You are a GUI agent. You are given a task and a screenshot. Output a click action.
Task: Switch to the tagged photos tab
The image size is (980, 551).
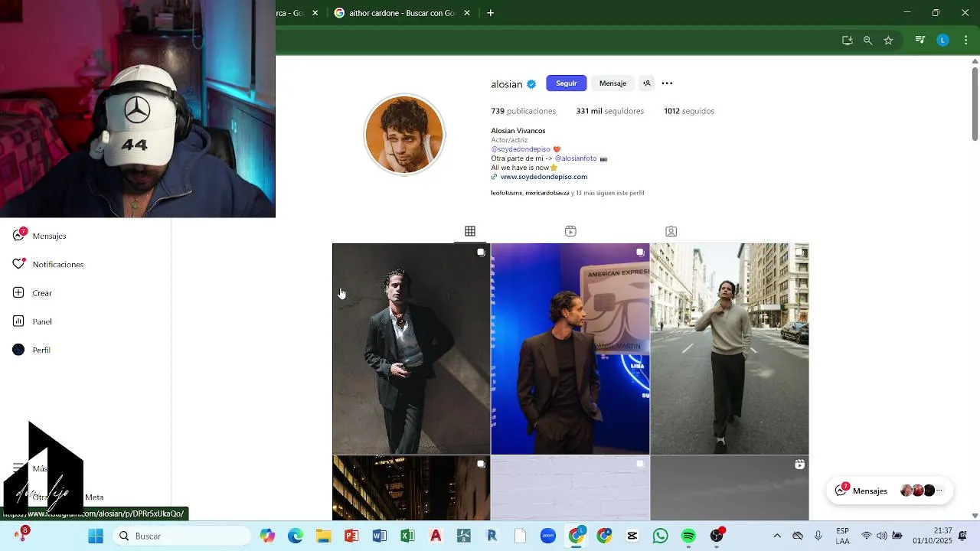[x=671, y=231]
